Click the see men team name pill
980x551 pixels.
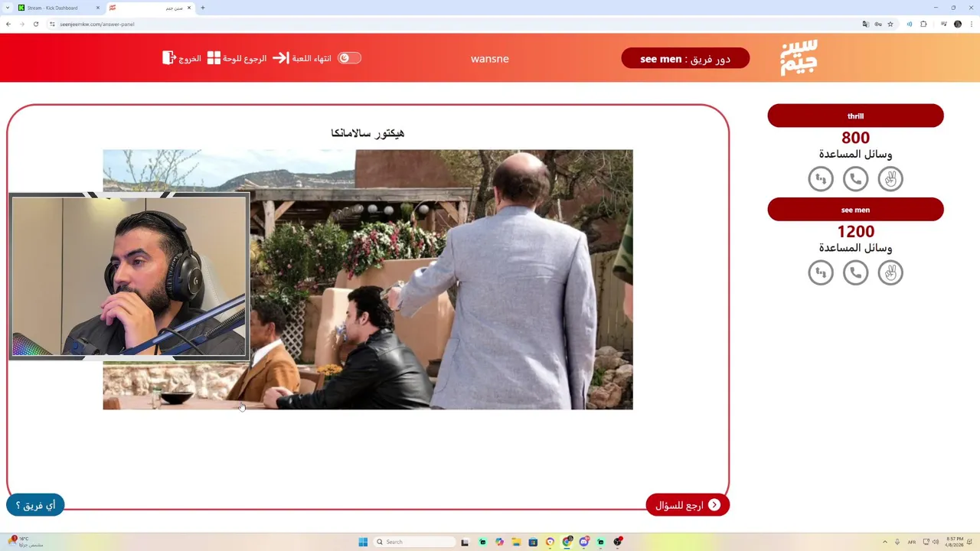[855, 210]
